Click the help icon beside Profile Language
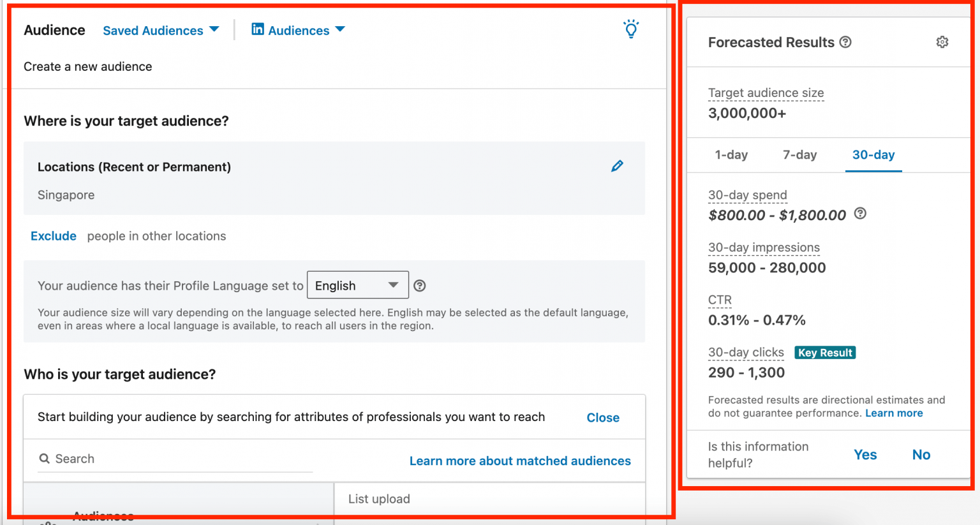 [x=419, y=285]
